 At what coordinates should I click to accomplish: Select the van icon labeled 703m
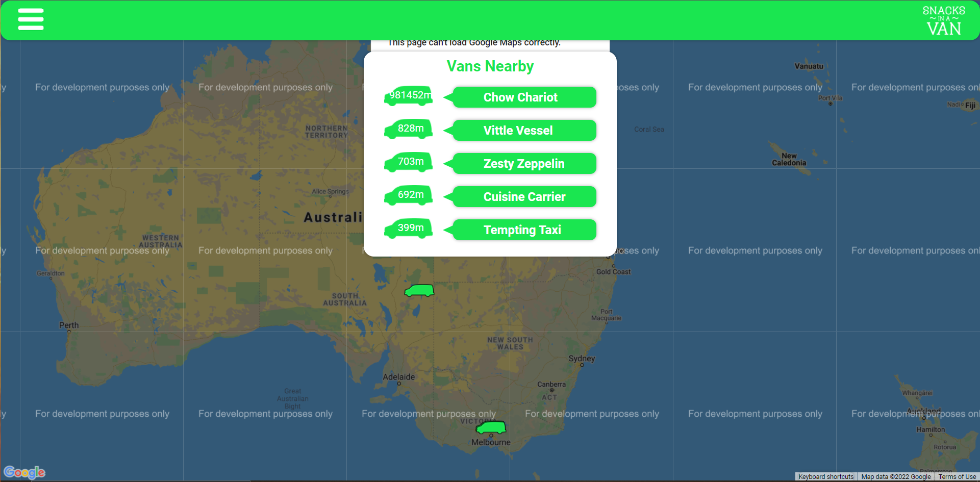tap(408, 162)
